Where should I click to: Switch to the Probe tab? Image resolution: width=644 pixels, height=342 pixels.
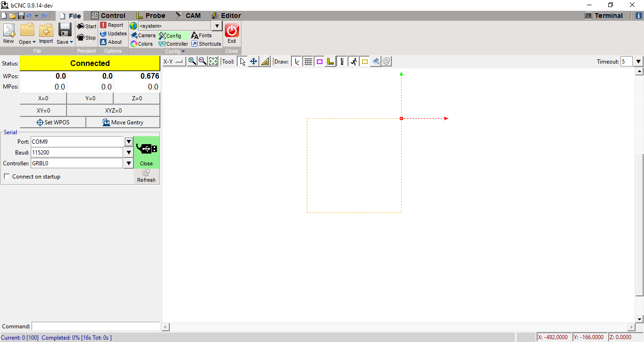pyautogui.click(x=150, y=16)
